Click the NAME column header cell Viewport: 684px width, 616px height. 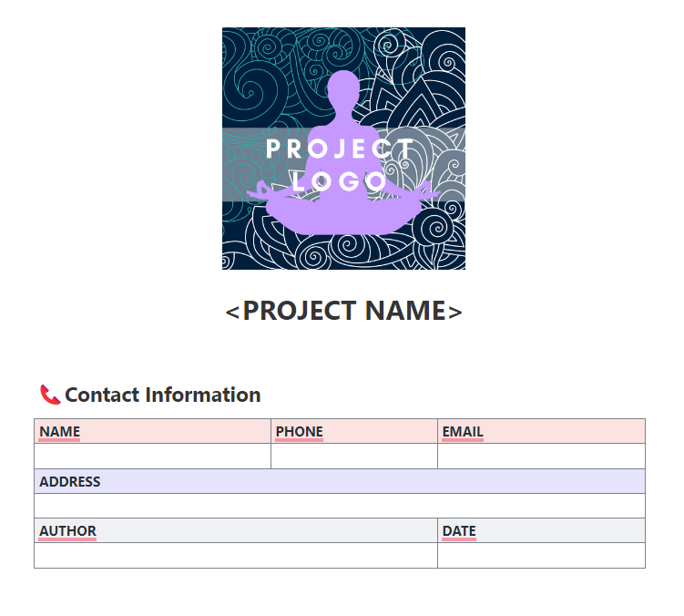pos(152,431)
